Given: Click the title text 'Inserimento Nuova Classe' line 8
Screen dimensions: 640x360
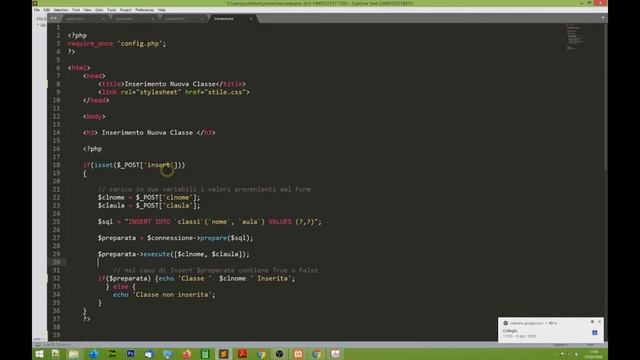Looking at the screenshot, I should point(170,84).
